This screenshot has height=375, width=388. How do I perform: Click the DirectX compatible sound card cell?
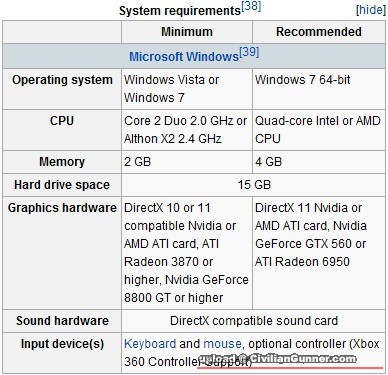[254, 321]
